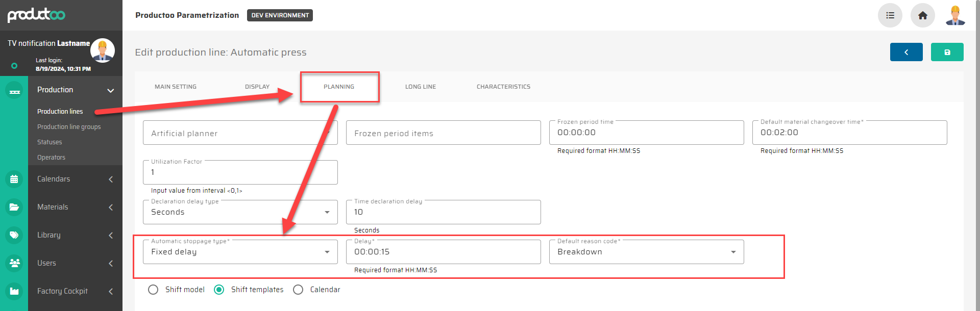The width and height of the screenshot is (980, 311).
Task: Go to Statuses in sidebar
Action: click(x=50, y=142)
